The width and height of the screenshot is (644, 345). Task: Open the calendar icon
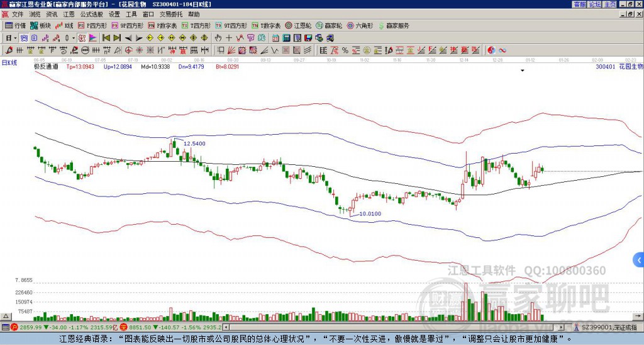[x=275, y=38]
